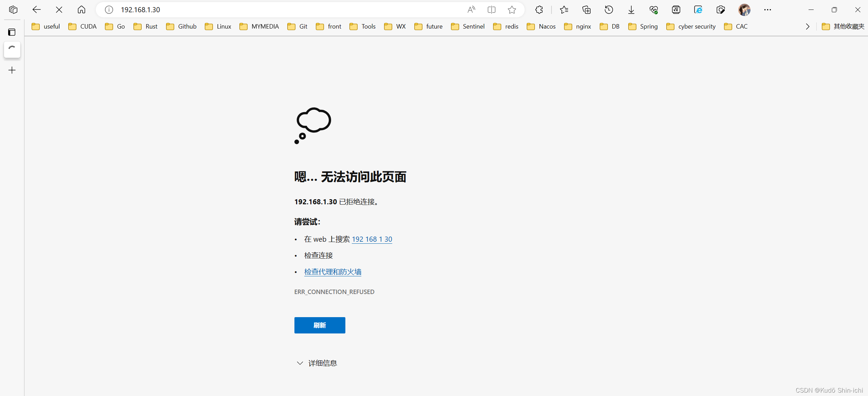868x396 pixels.
Task: Click the blue 刷新 button
Action: (x=320, y=325)
